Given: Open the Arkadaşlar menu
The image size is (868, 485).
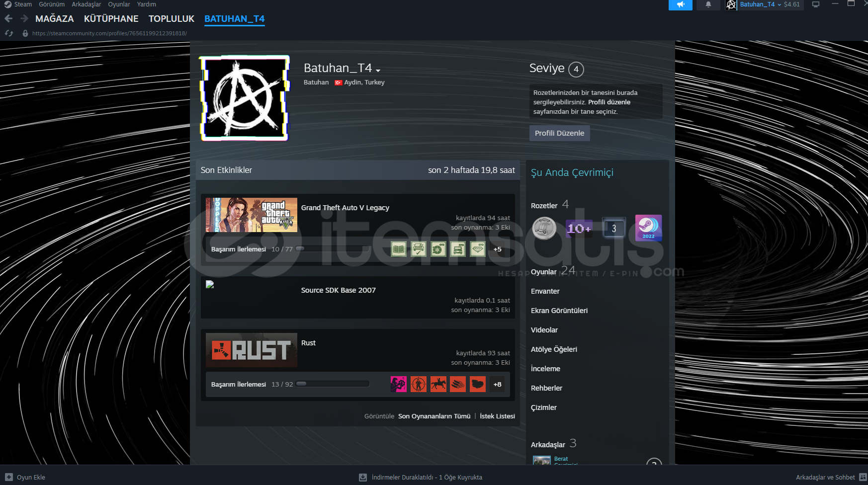Looking at the screenshot, I should (x=87, y=4).
